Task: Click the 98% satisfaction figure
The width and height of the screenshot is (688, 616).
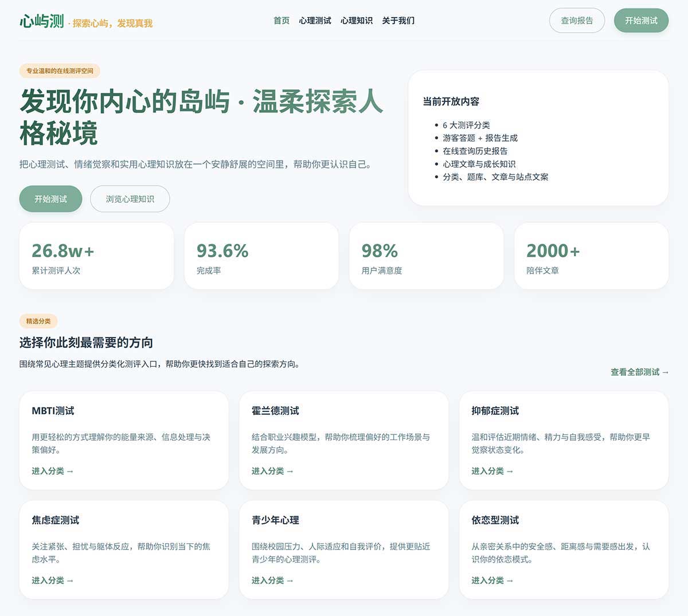Action: point(380,251)
